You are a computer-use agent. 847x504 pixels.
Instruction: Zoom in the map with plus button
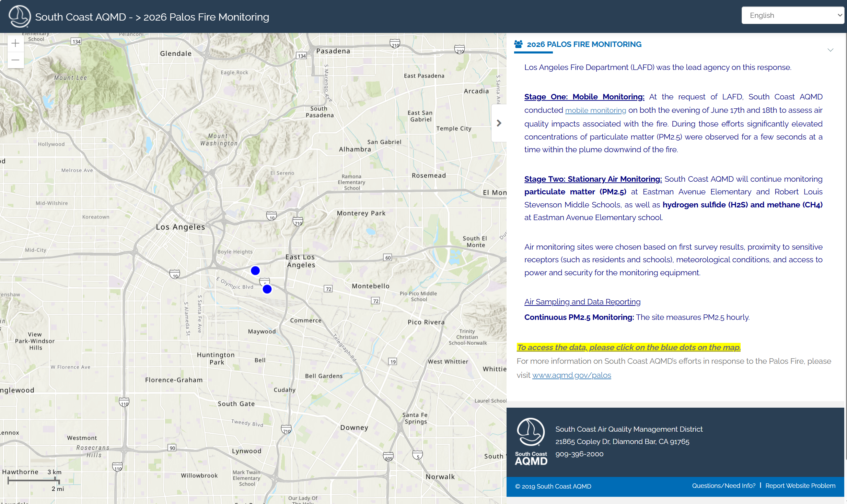pyautogui.click(x=15, y=43)
